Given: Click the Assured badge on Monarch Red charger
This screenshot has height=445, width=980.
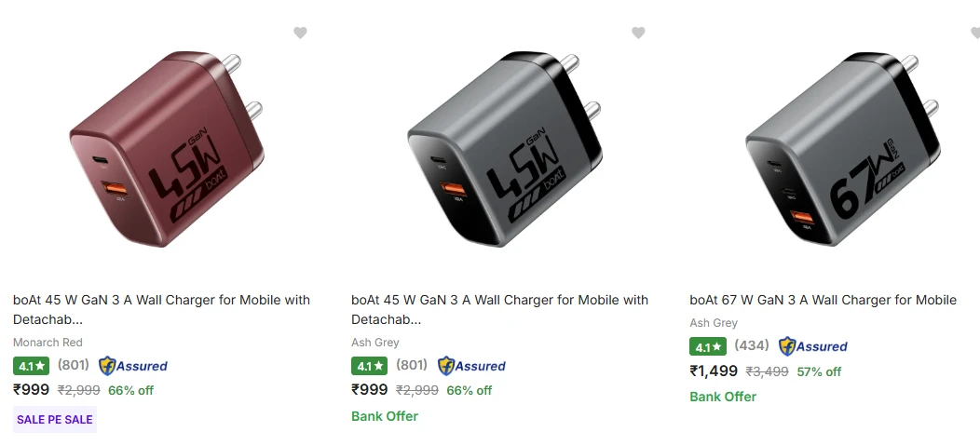Looking at the screenshot, I should pos(133,366).
